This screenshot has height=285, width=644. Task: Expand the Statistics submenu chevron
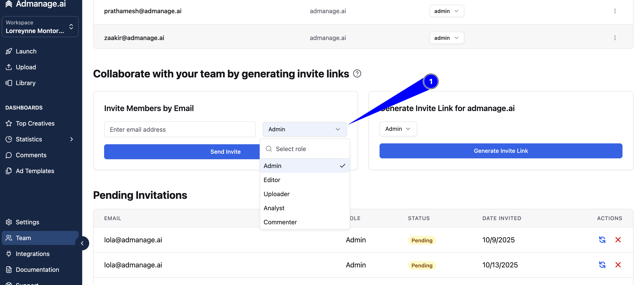pos(72,139)
